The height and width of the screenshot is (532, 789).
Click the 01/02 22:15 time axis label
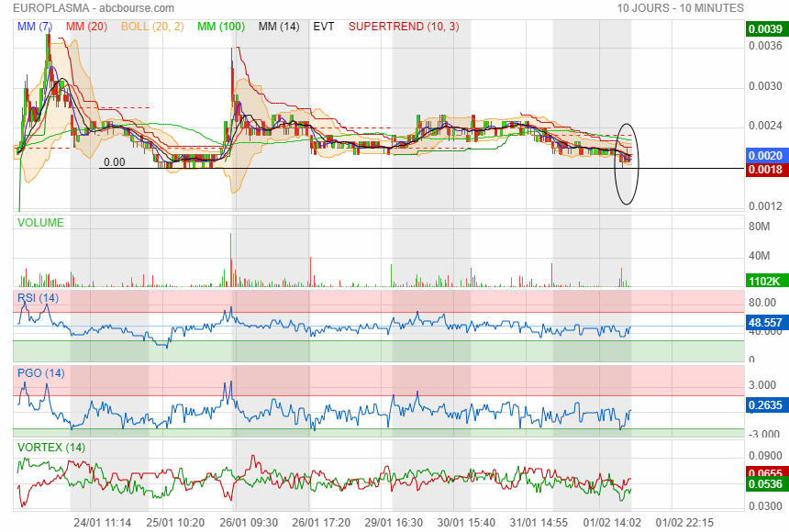[x=684, y=523]
